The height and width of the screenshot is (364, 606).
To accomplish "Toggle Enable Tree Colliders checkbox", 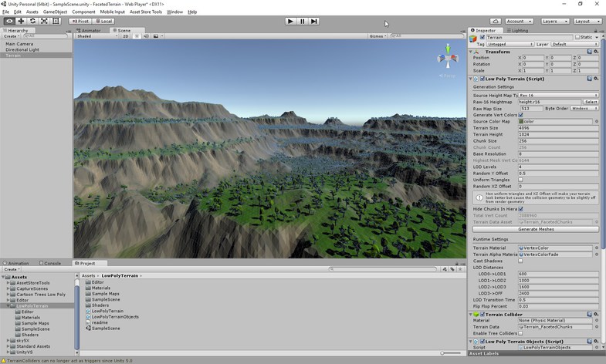I will tap(520, 333).
